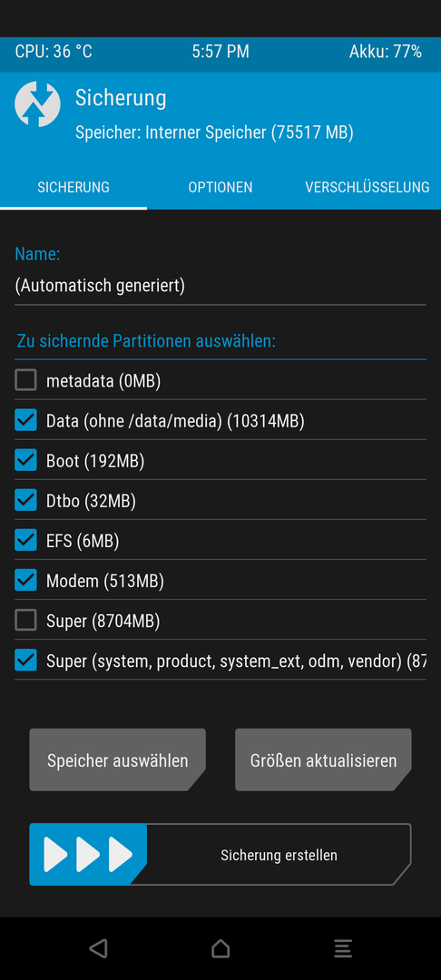
Task: Tap the Speicher auswählen button
Action: (x=117, y=760)
